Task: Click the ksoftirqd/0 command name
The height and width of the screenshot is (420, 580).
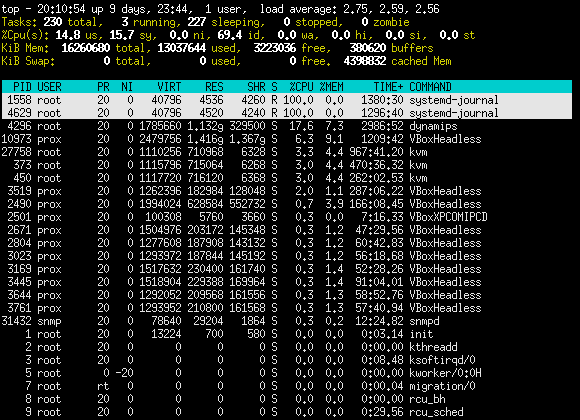Action: [442, 360]
